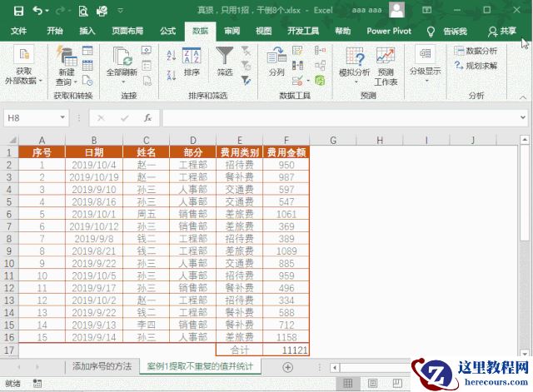The height and width of the screenshot is (392, 533).
Task: Open Ribbon Display Options button
Action: (426, 10)
